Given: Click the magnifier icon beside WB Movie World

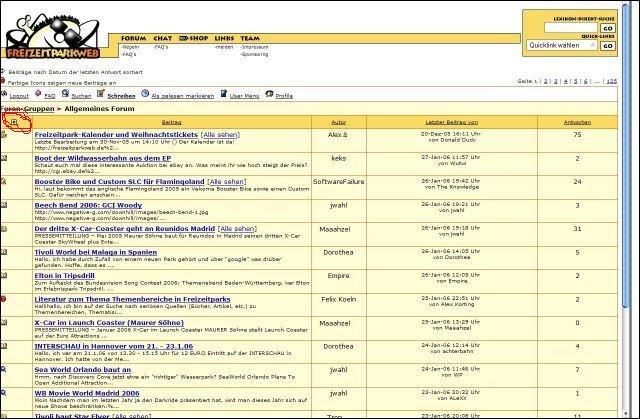Looking at the screenshot, I should (x=3, y=392).
